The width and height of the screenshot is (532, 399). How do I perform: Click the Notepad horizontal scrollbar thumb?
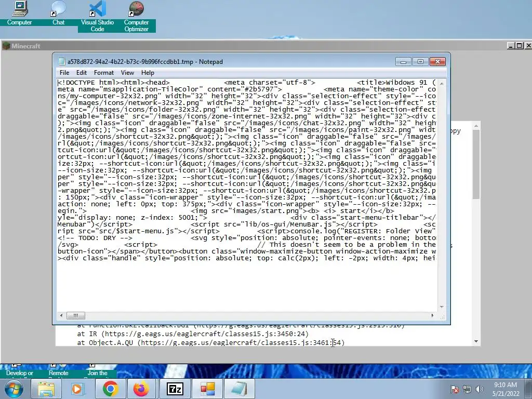(x=76, y=315)
